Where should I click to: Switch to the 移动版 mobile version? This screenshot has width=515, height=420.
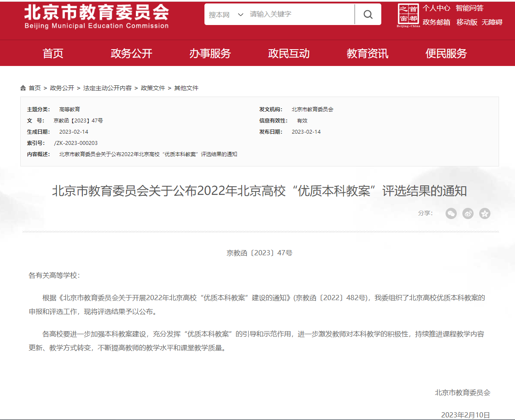coord(467,22)
